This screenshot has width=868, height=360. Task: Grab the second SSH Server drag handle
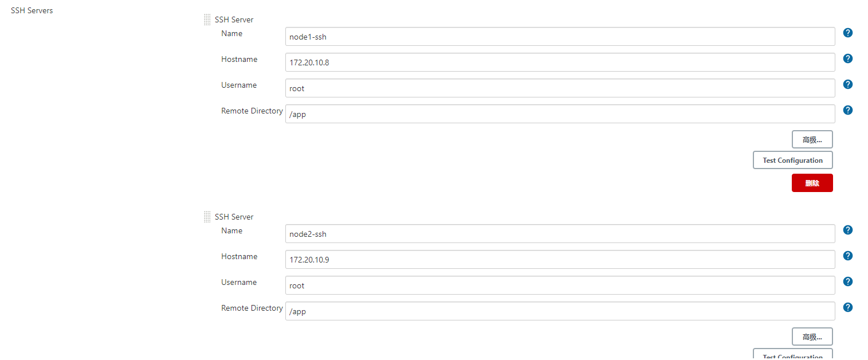pyautogui.click(x=207, y=216)
